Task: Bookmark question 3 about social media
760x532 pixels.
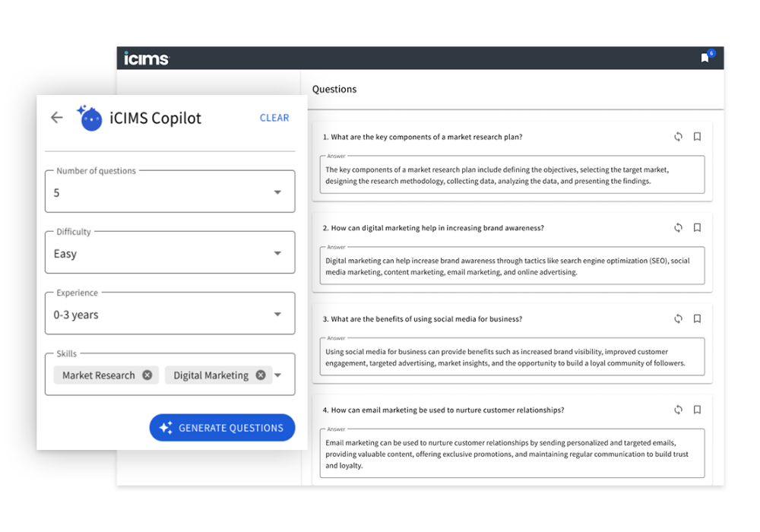Action: click(x=697, y=319)
